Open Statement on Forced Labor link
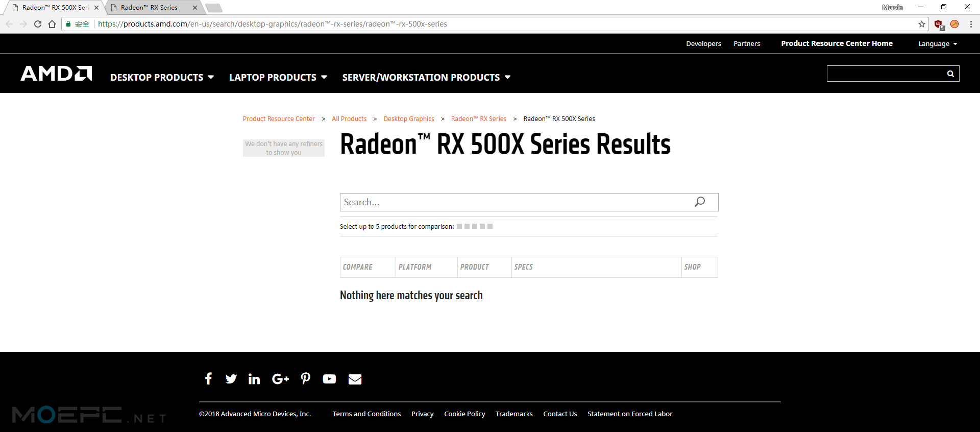 (630, 414)
